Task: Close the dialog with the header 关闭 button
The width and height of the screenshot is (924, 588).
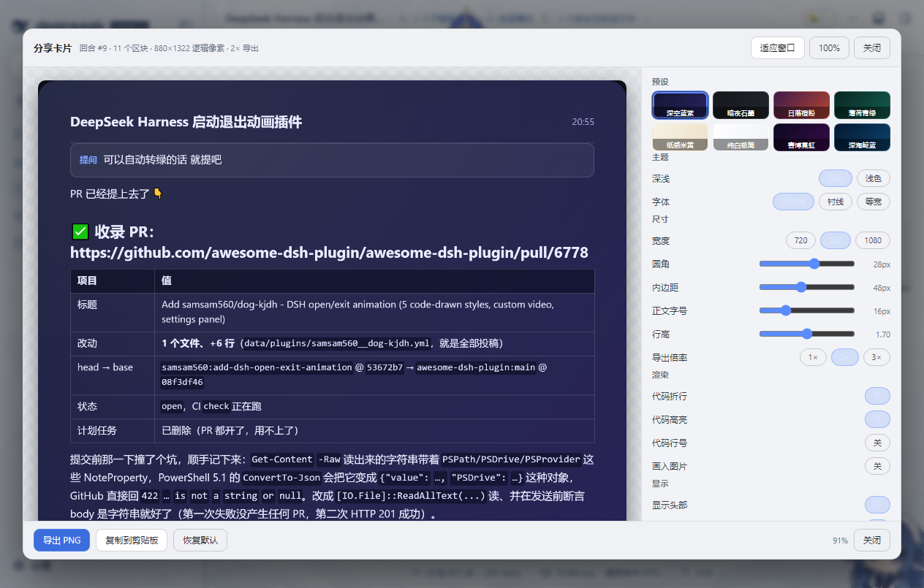Action: coord(872,48)
